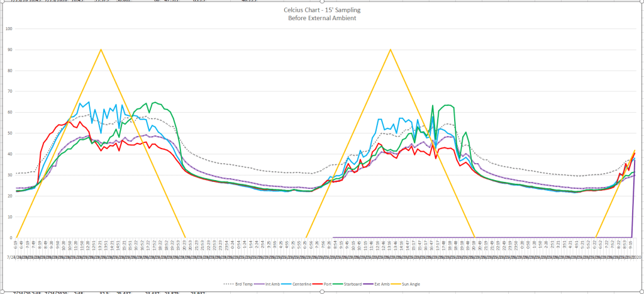Click the 6:19 label on the time axis

pos(15,244)
